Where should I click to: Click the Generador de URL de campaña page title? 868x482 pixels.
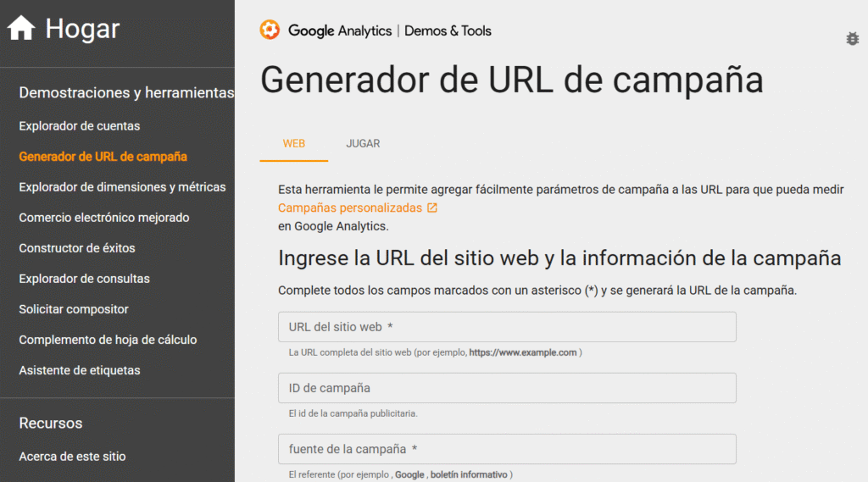(x=512, y=80)
